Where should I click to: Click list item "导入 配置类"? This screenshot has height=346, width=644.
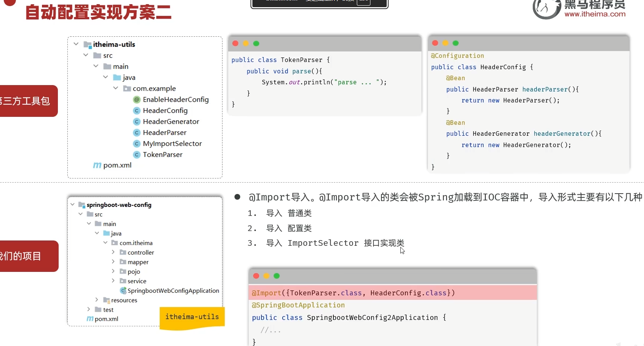coord(289,228)
